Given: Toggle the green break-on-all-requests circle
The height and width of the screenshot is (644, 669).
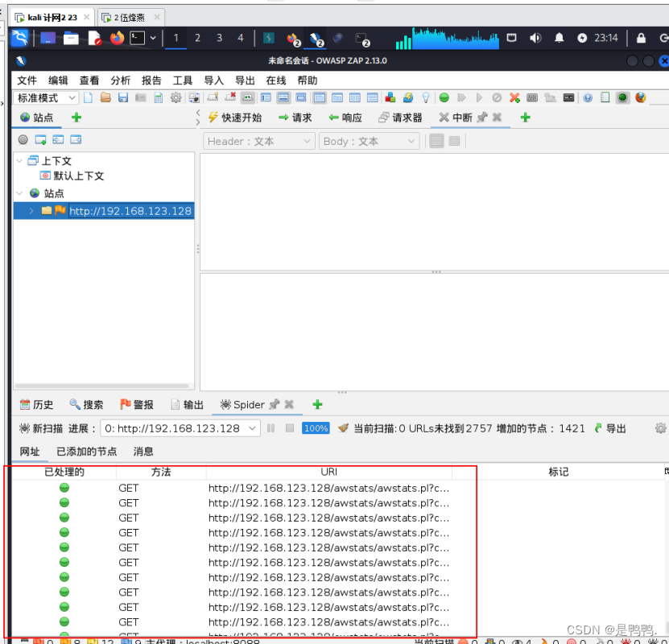Looking at the screenshot, I should (x=444, y=97).
